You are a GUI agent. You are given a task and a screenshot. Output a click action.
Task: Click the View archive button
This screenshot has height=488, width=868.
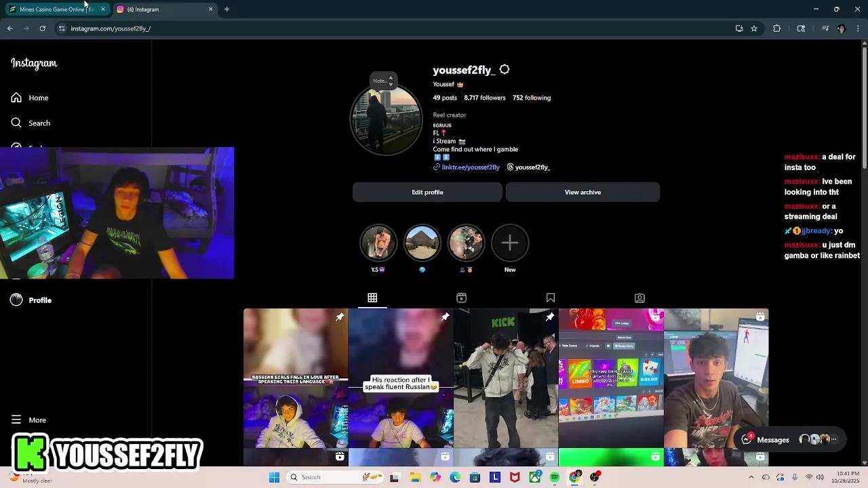pyautogui.click(x=583, y=192)
